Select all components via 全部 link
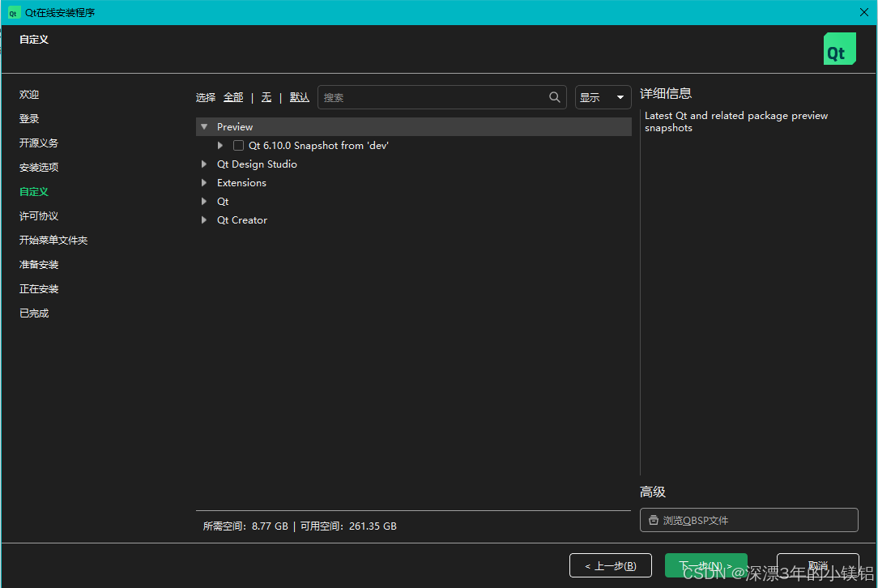Image resolution: width=878 pixels, height=588 pixels. pyautogui.click(x=233, y=97)
